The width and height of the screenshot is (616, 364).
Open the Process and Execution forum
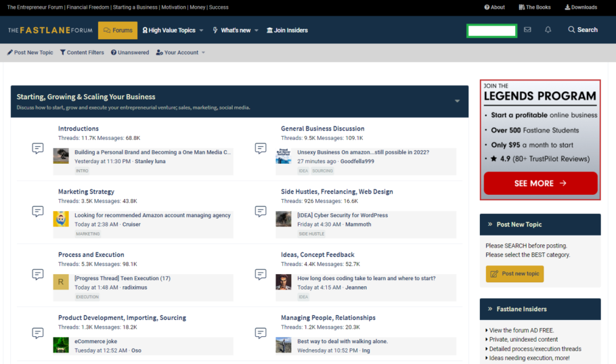91,254
